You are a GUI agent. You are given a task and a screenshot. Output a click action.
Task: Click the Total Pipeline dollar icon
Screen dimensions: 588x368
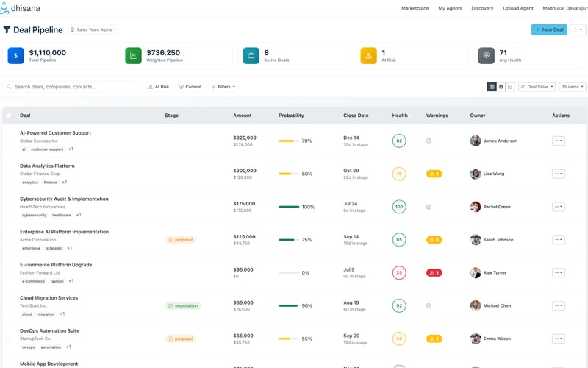pyautogui.click(x=15, y=56)
